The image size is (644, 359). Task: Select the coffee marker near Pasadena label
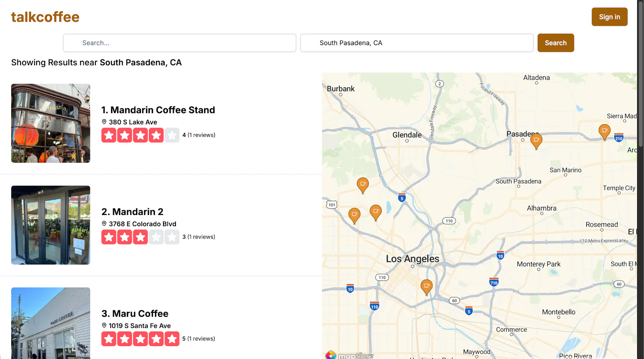tap(536, 141)
